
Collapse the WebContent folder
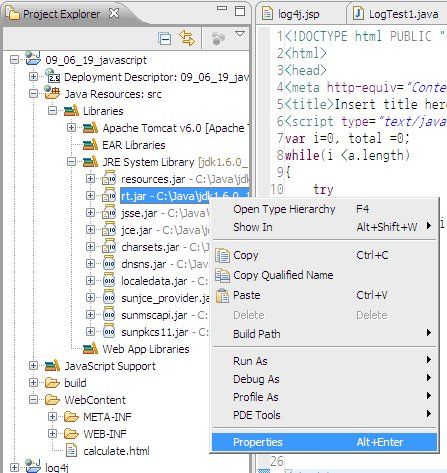pyautogui.click(x=33, y=400)
